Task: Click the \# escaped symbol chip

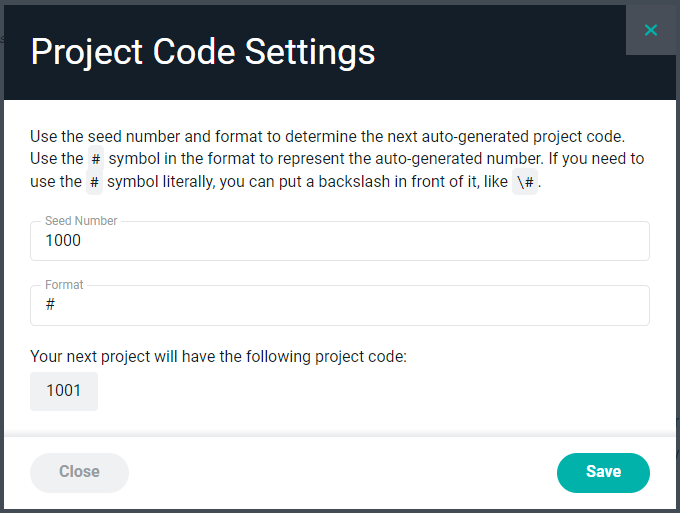Action: coord(525,182)
